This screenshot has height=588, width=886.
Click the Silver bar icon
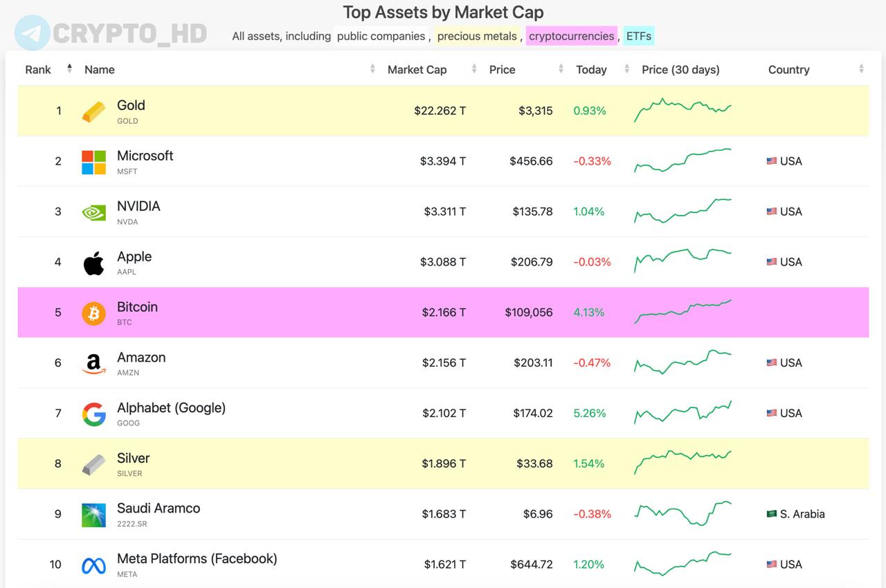(x=93, y=464)
